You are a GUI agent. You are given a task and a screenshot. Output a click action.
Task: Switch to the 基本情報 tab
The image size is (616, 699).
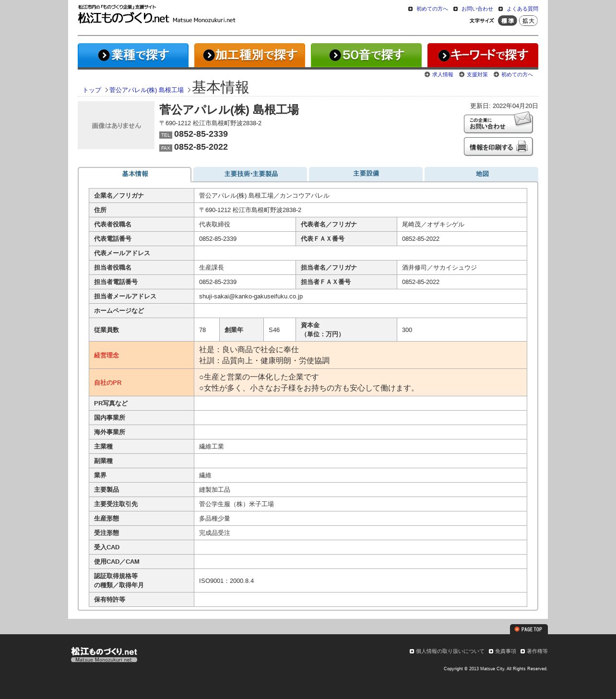[135, 174]
